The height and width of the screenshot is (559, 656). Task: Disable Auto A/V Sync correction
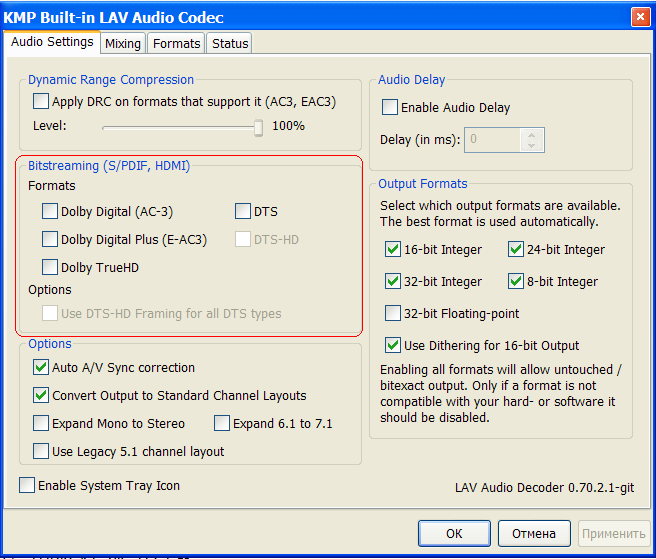click(41, 367)
